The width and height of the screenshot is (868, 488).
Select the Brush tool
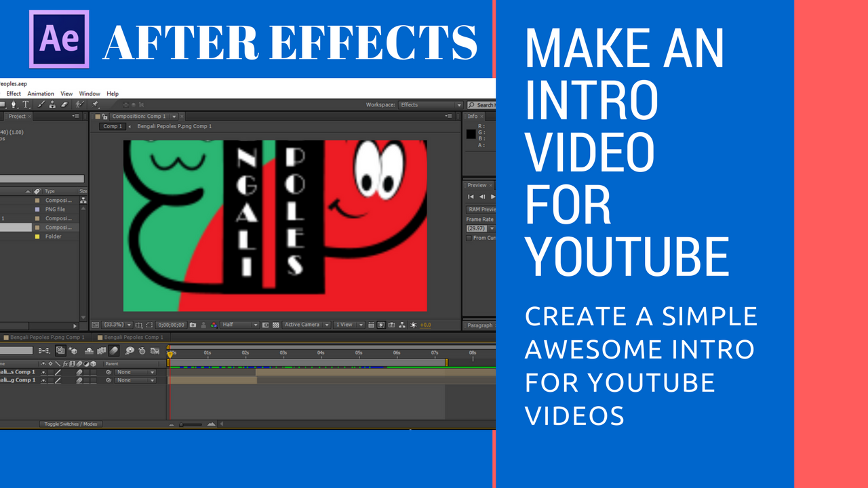click(x=41, y=104)
